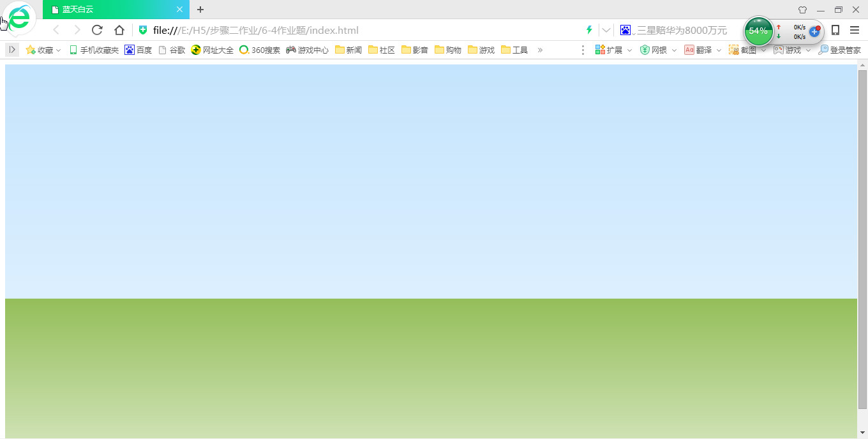Toggle mobile phone view mode
The image size is (868, 439).
(x=835, y=29)
